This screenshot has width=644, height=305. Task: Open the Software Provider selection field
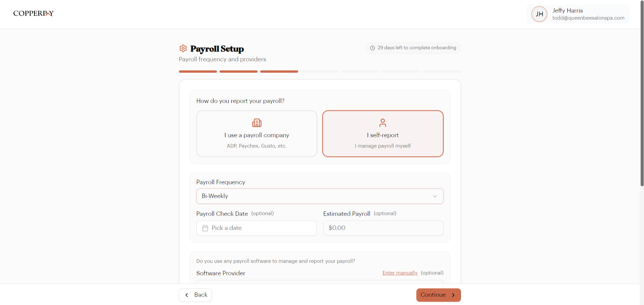[x=320, y=284]
